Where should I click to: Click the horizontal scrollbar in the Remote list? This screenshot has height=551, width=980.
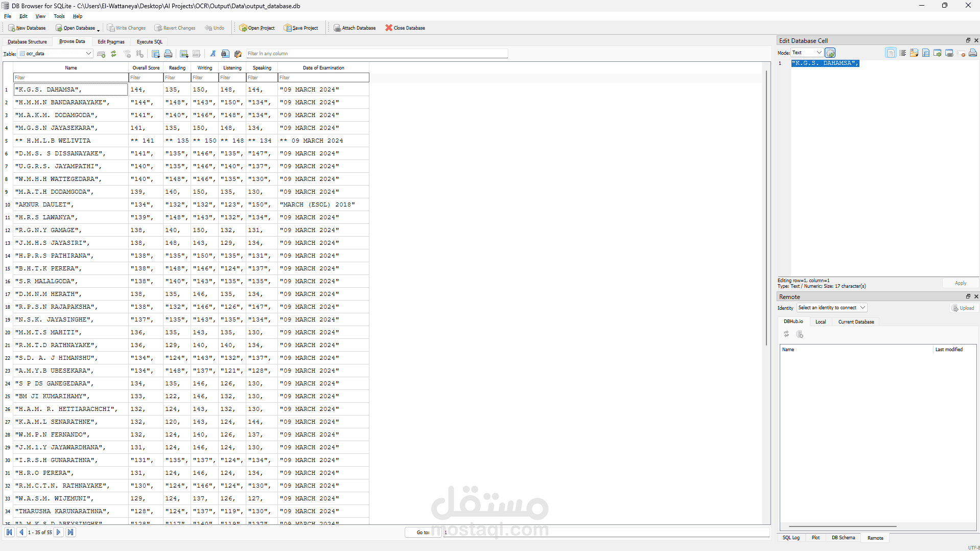(x=843, y=526)
